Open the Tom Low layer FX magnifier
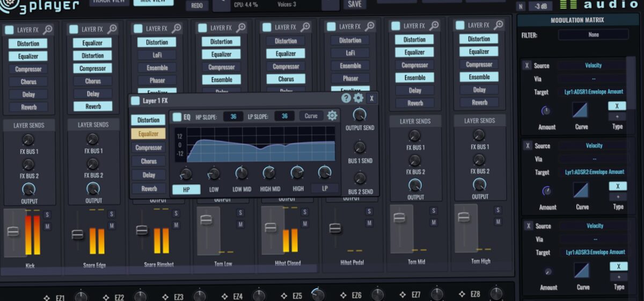The image size is (644, 301). [241, 27]
